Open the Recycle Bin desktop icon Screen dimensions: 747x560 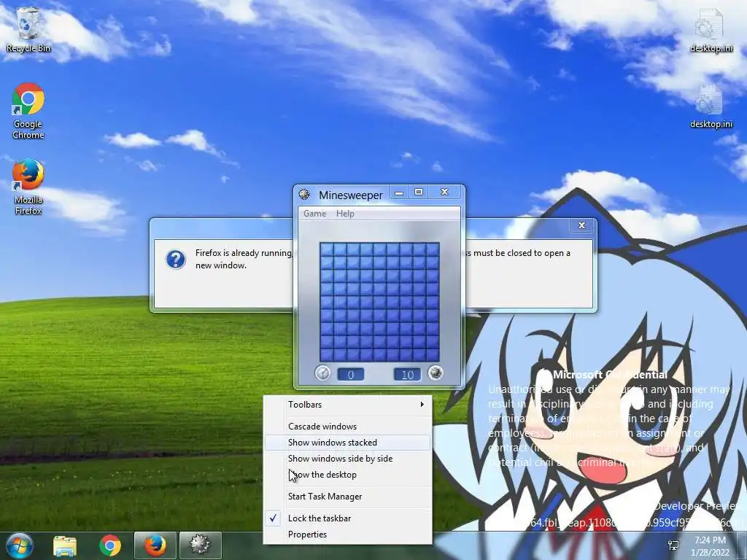(28, 29)
